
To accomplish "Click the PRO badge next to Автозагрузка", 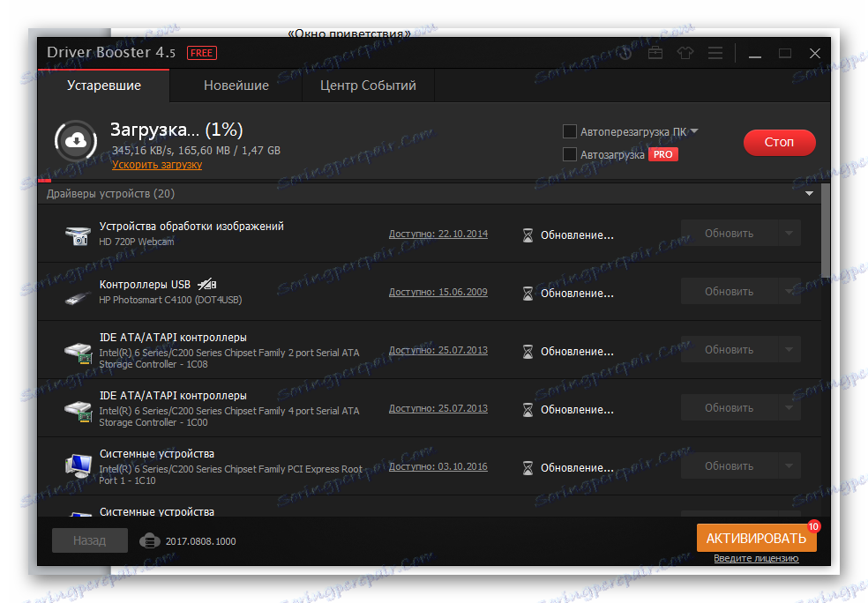I will click(662, 154).
